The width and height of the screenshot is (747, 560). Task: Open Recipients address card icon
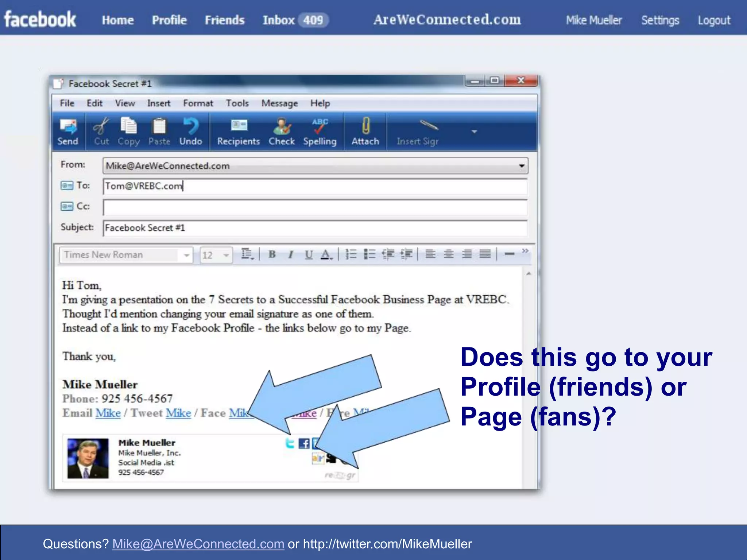[x=239, y=125]
